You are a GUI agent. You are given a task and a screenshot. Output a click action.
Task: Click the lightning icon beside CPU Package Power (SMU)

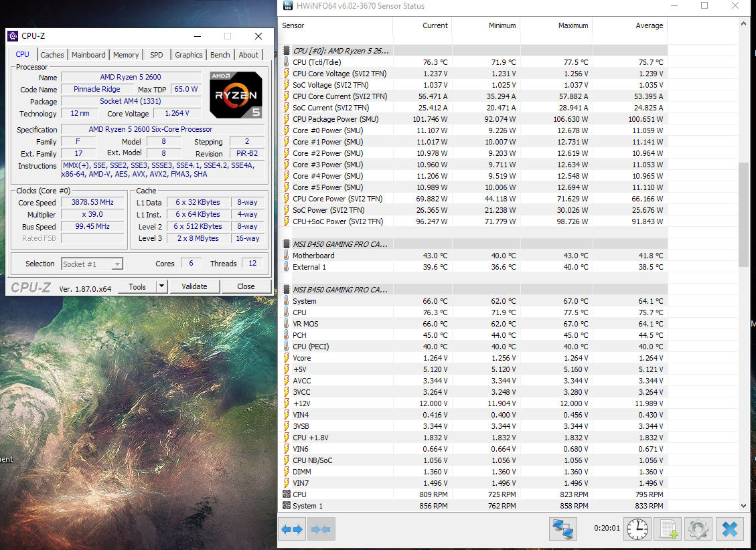tap(287, 119)
